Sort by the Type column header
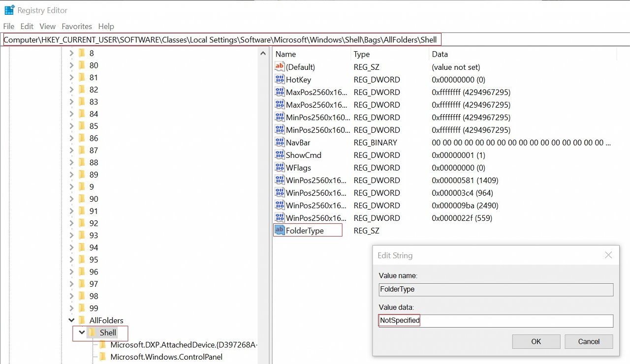Viewport: 630px width, 364px height. pos(390,54)
